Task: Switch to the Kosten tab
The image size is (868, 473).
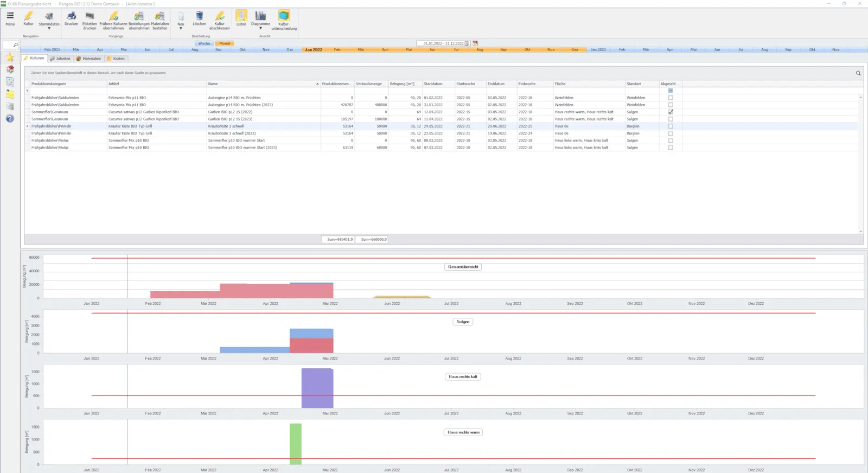Action: coord(116,59)
